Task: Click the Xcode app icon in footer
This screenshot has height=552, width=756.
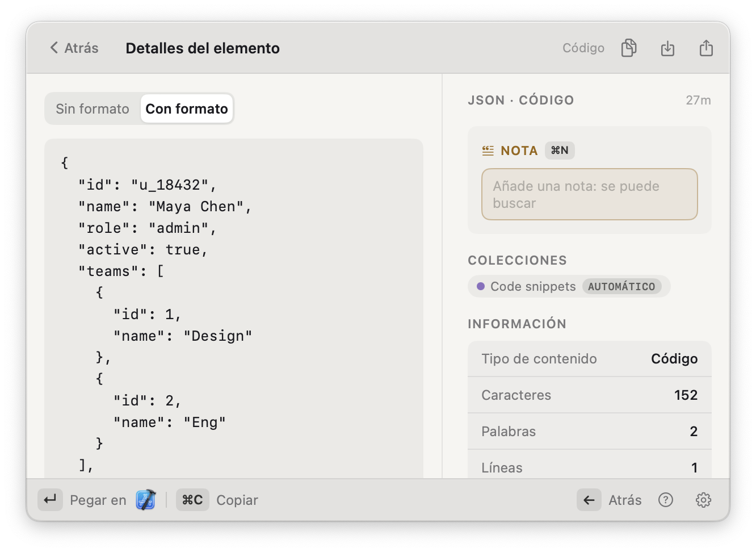Action: [146, 500]
